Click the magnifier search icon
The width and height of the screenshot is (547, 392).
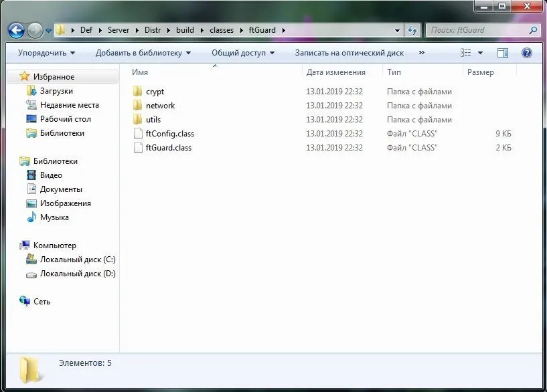click(x=533, y=30)
